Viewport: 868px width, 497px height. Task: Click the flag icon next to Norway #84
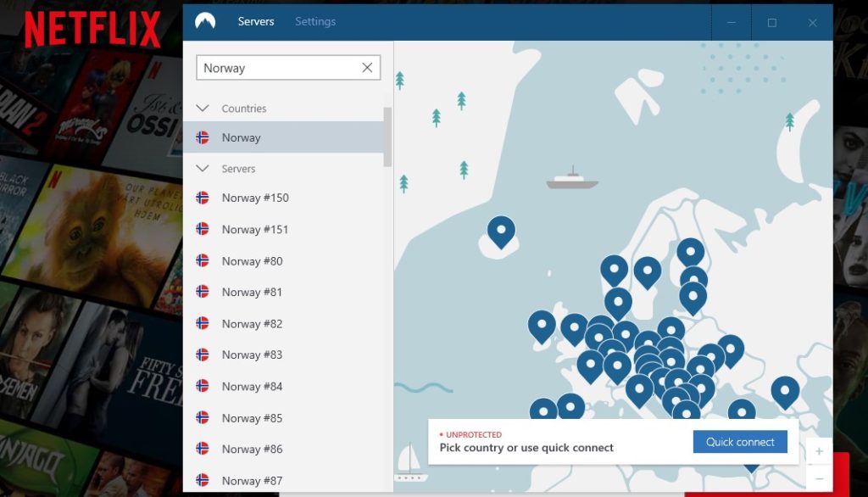point(203,386)
